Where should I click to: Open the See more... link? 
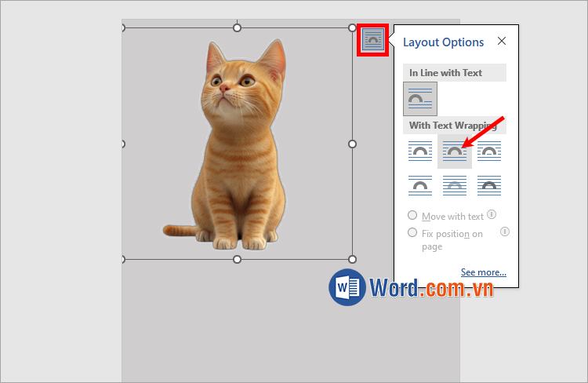point(483,272)
